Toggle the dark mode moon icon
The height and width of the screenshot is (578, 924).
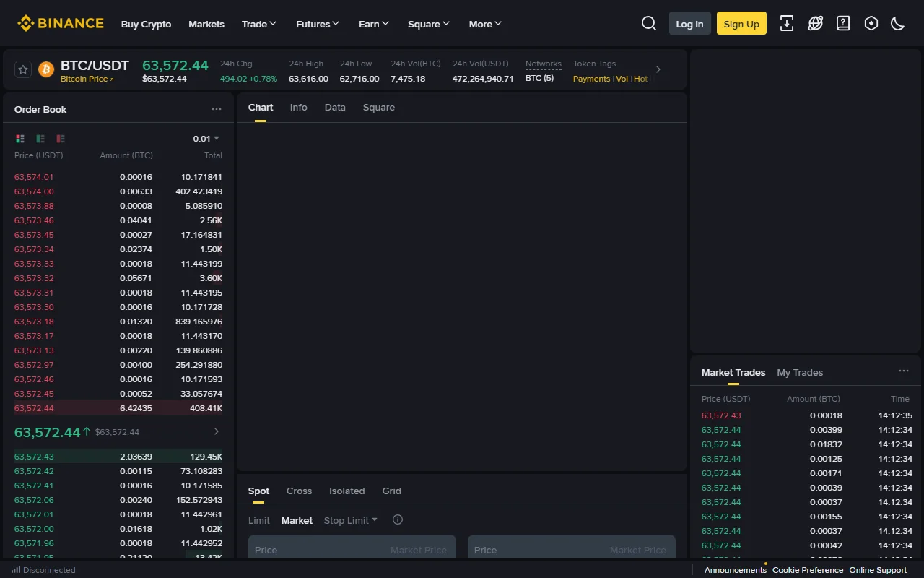point(898,23)
